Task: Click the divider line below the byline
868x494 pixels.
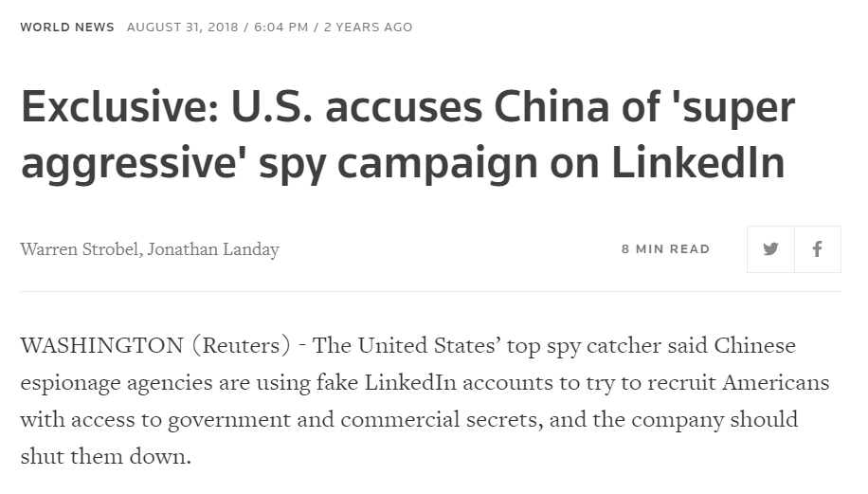Action: click(430, 291)
